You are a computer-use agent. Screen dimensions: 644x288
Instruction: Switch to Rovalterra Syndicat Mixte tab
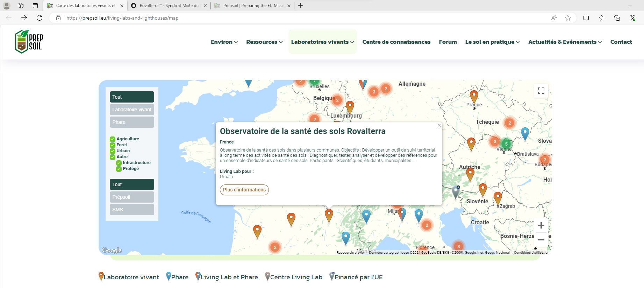pyautogui.click(x=169, y=6)
